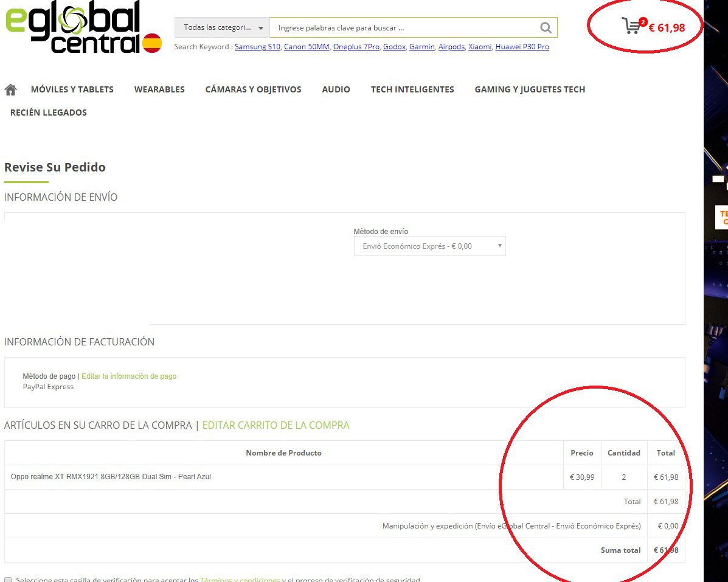Click the Samsung S10 keyword link
This screenshot has width=728, height=582.
coord(258,46)
